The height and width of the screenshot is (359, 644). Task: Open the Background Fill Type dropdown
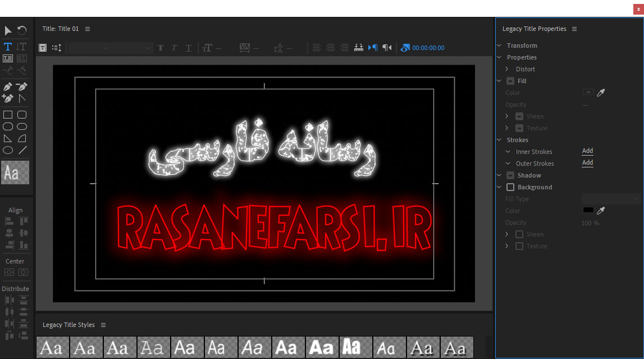click(611, 199)
